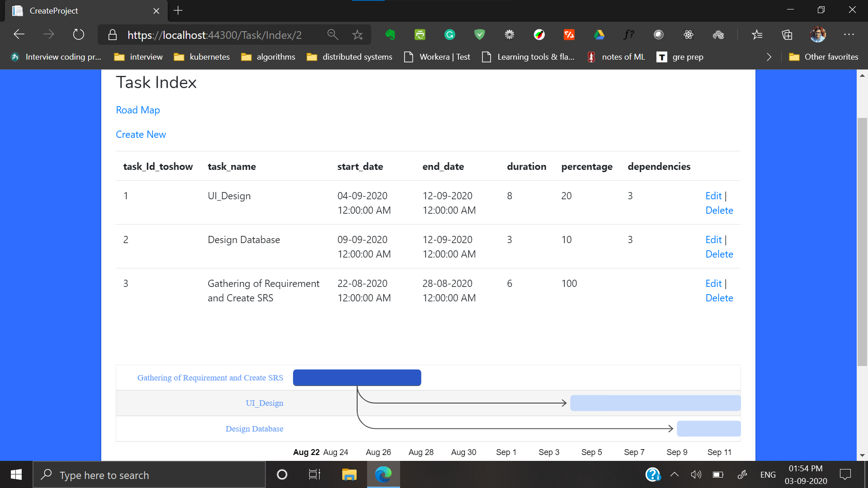Click the Windows search box
Image resolution: width=868 pixels, height=488 pixels.
(149, 475)
